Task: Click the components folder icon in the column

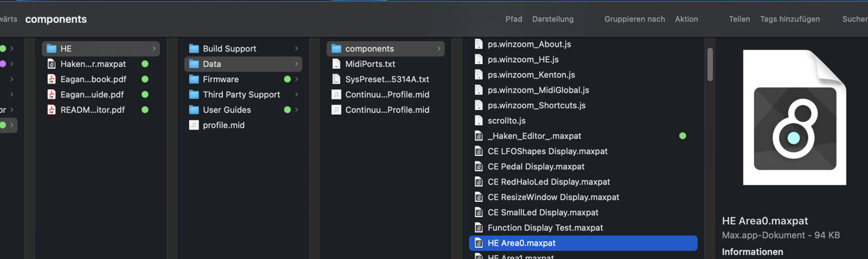Action: pos(336,49)
